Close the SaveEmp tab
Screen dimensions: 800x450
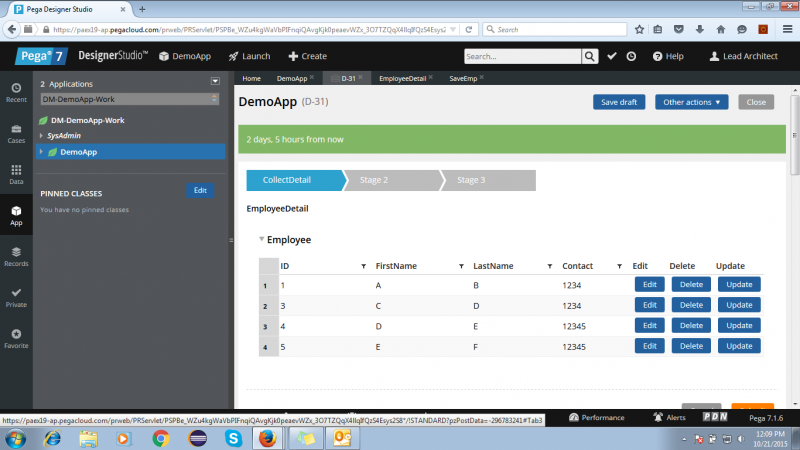pos(482,78)
